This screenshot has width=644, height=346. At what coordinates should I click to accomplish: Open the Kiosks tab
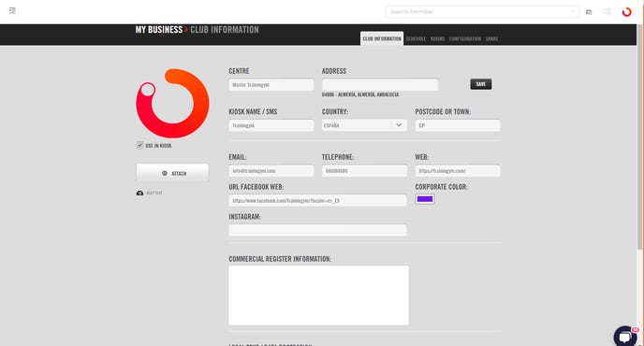tap(437, 39)
